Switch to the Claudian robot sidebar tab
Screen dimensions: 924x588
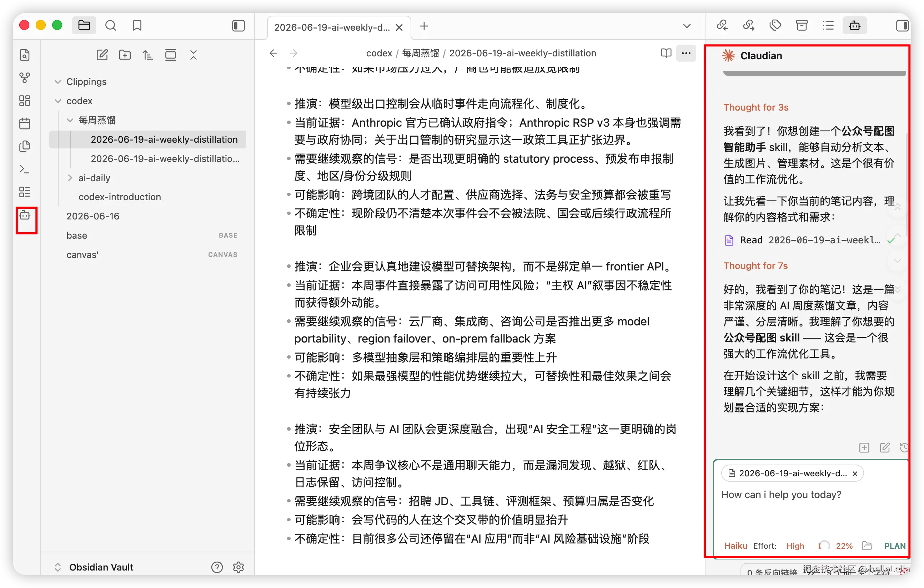tap(854, 26)
